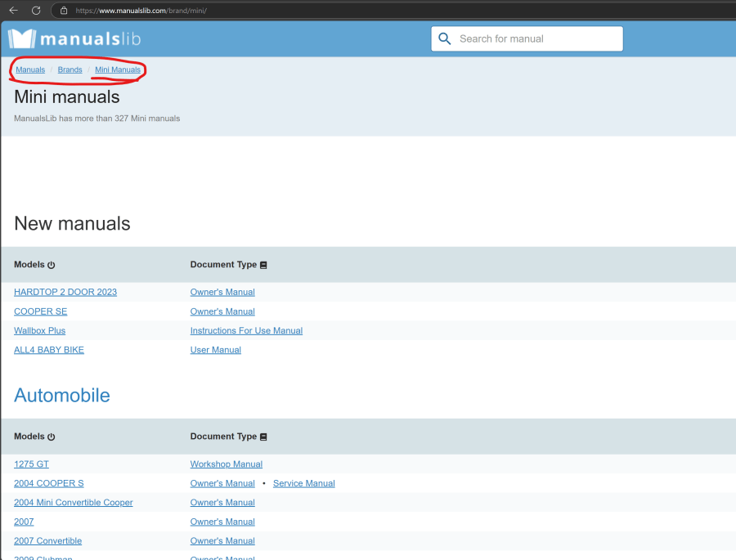
Task: Open the Automobile category heading
Action: coord(62,396)
